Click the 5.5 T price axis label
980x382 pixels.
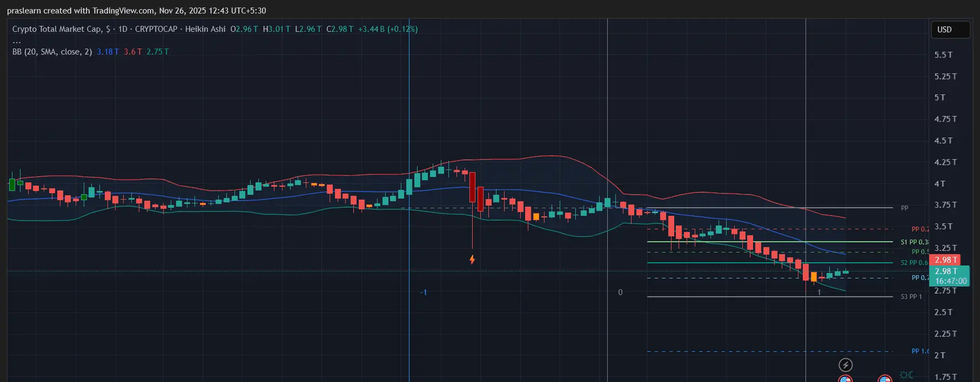[x=943, y=55]
